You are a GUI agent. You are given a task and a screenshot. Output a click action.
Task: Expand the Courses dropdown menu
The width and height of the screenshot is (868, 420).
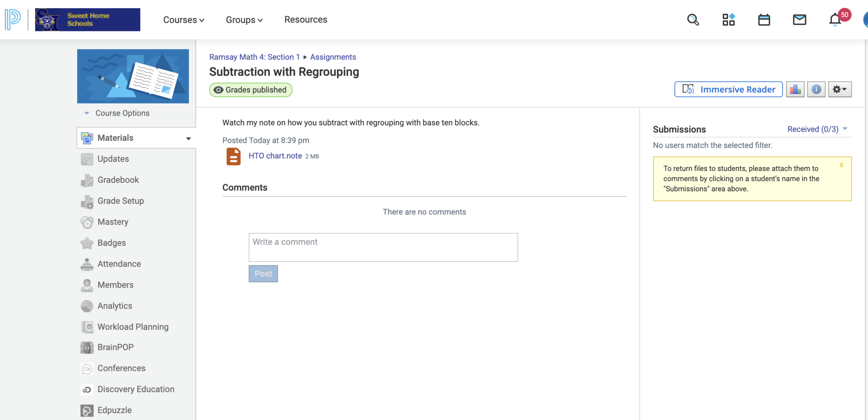tap(184, 20)
